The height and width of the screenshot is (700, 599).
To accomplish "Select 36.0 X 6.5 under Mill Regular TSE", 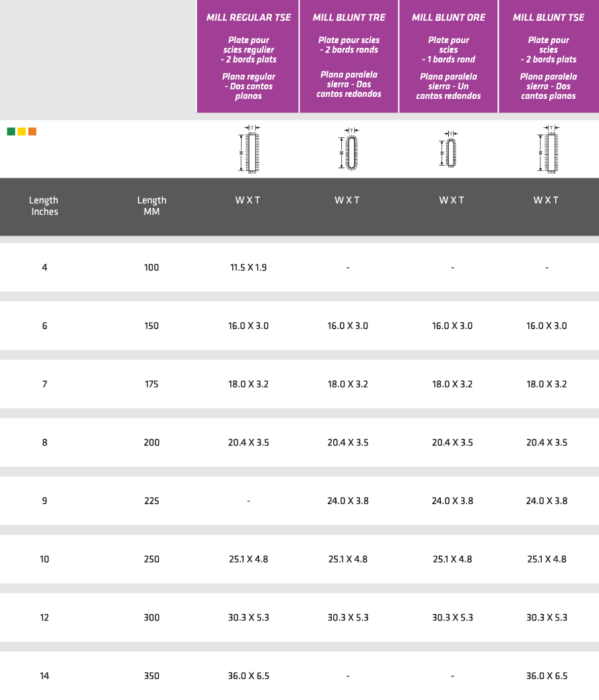I will tap(248, 676).
